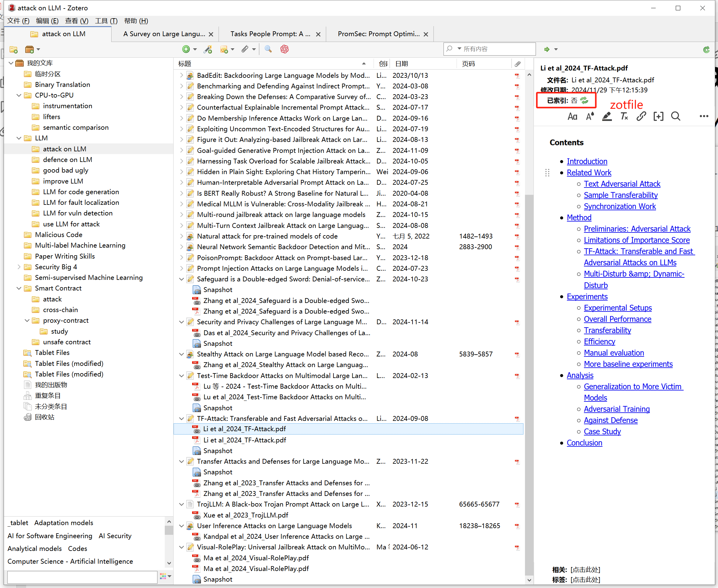This screenshot has height=588, width=718.
Task: Open the Add Attachment dropdown arrow
Action: (x=254, y=50)
